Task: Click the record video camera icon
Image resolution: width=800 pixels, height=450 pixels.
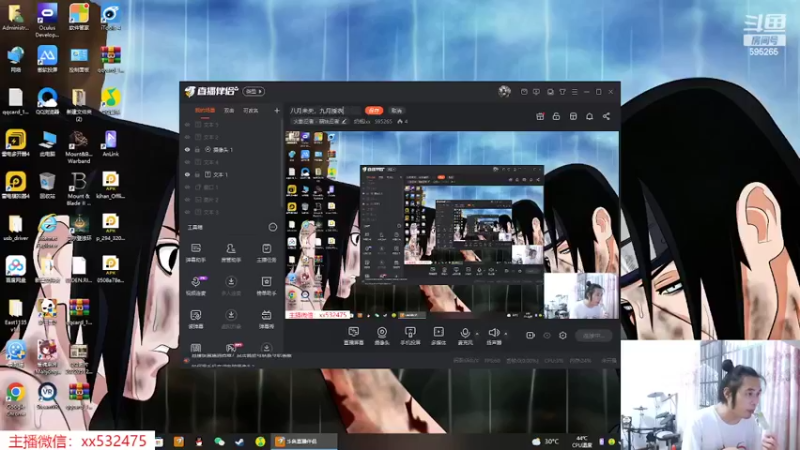Action: click(531, 335)
